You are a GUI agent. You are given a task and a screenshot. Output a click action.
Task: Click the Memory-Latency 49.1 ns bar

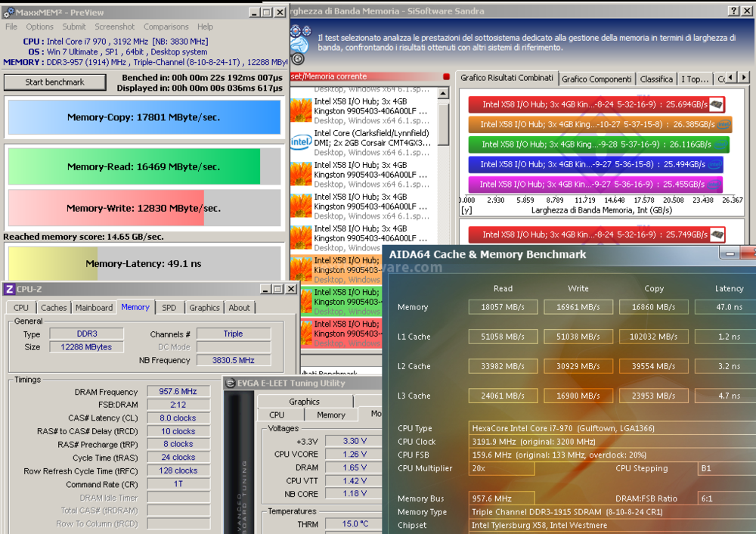(144, 263)
